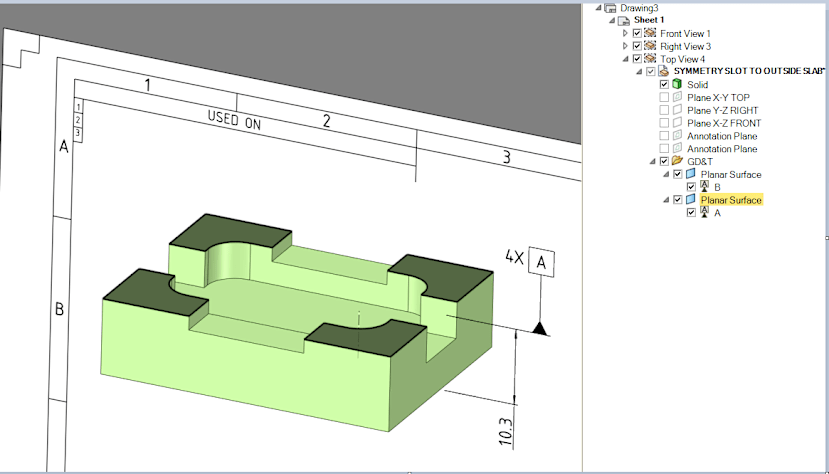Uncheck the highlighted Planar Surface checkbox
The height and width of the screenshot is (474, 829).
(678, 200)
